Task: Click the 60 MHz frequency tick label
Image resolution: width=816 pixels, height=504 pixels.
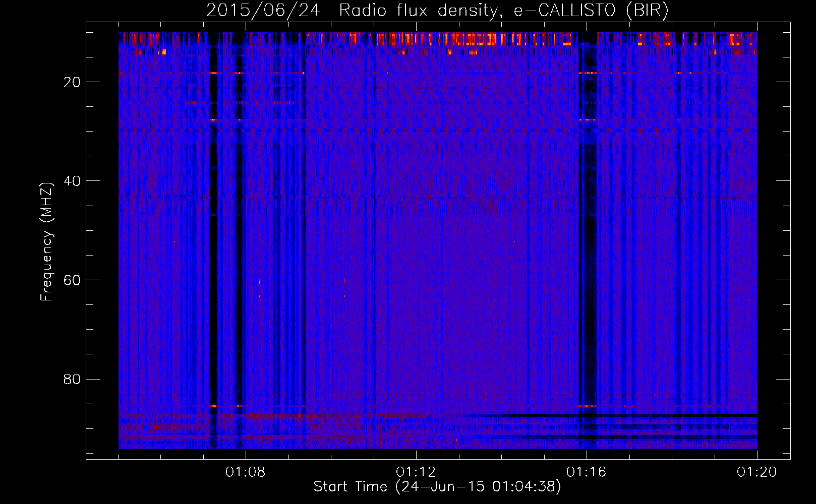Action: tap(72, 280)
